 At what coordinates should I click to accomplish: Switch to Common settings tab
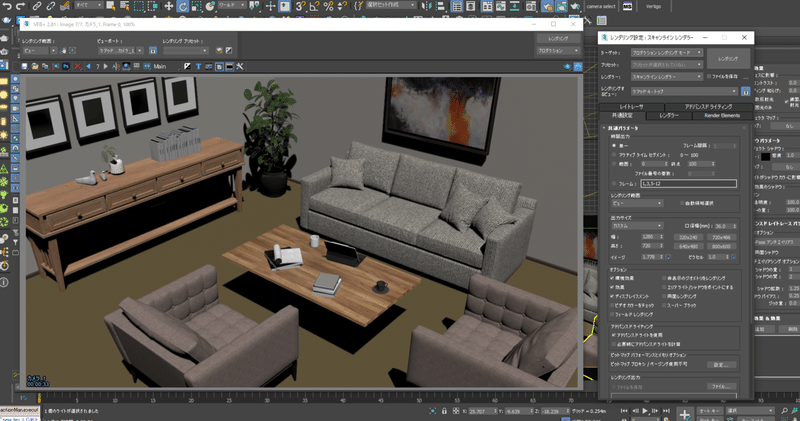[622, 116]
